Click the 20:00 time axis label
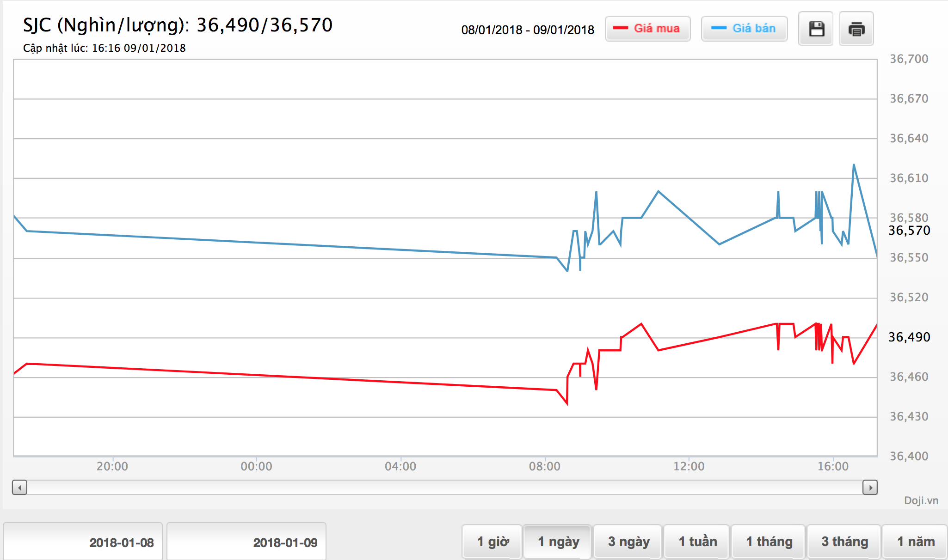 [x=112, y=467]
